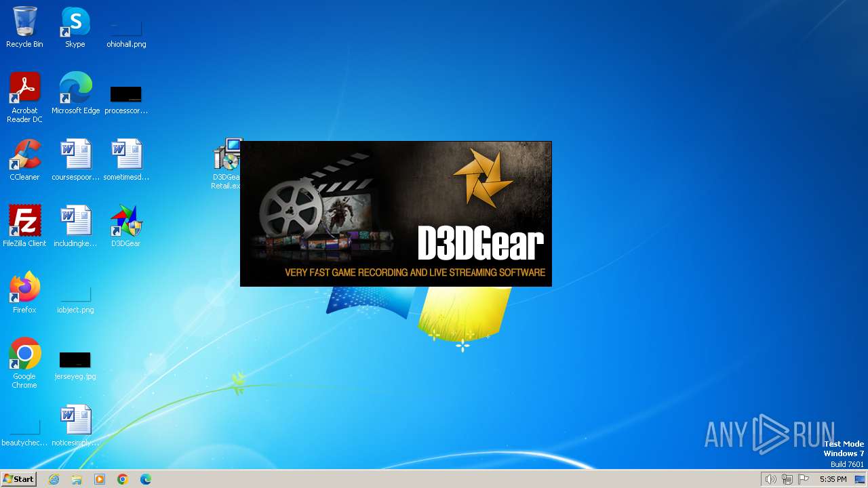Open Action Center flag icon
Screen dimensions: 868x488
point(804,479)
